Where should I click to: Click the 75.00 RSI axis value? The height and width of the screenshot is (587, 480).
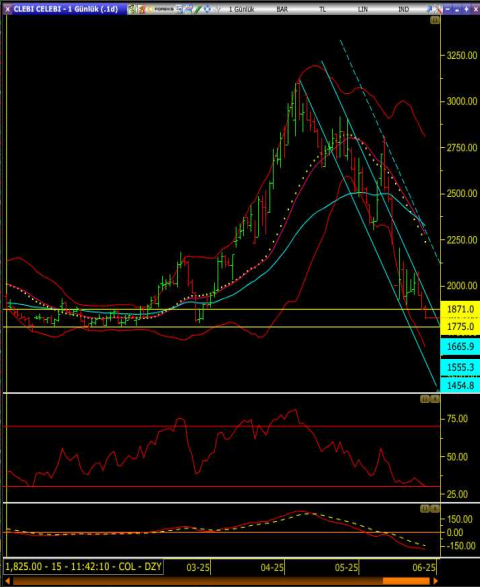pos(457,419)
